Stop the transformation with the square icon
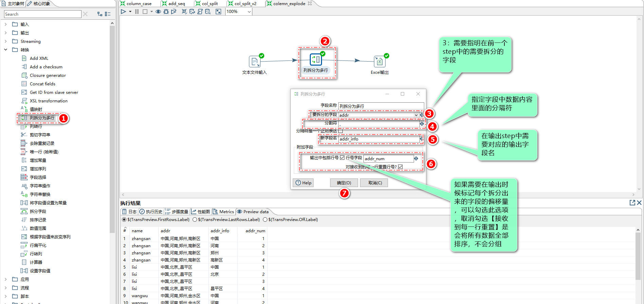 145,12
